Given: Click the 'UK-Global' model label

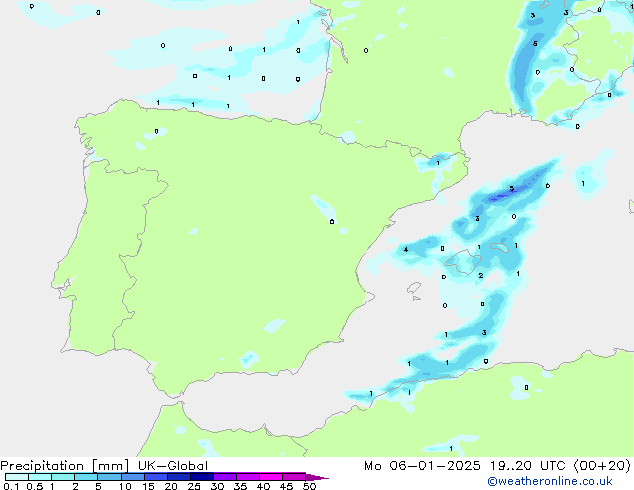Looking at the screenshot, I should 173,466.
